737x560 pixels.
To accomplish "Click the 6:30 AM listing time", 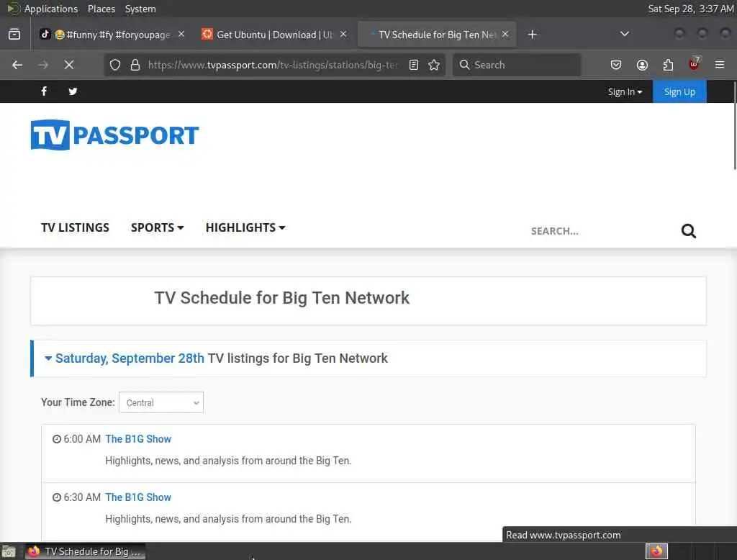I will (82, 497).
